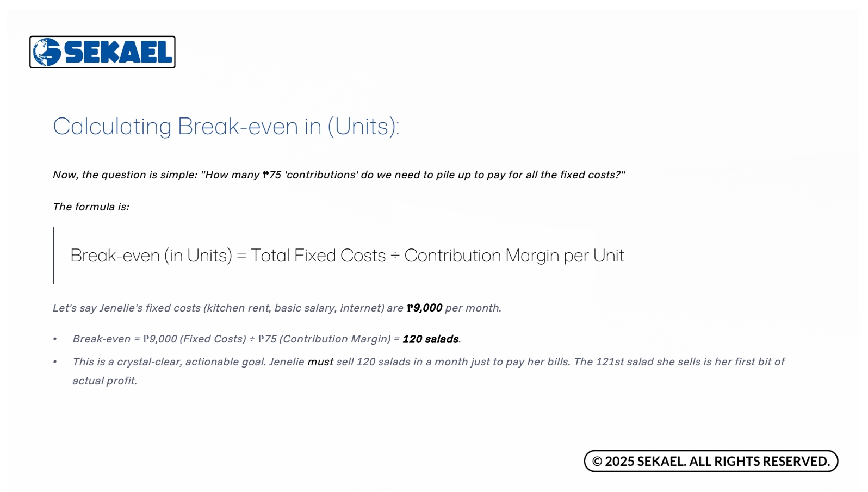Click the "The formula is:" line
Image resolution: width=868 pixels, height=492 pixels.
tap(91, 207)
